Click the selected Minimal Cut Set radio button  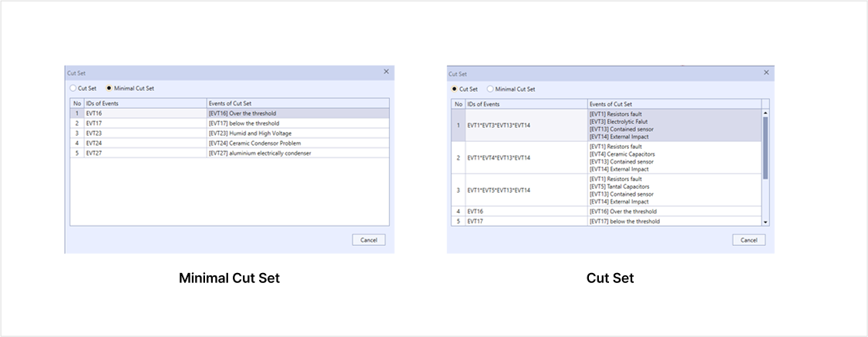[109, 88]
